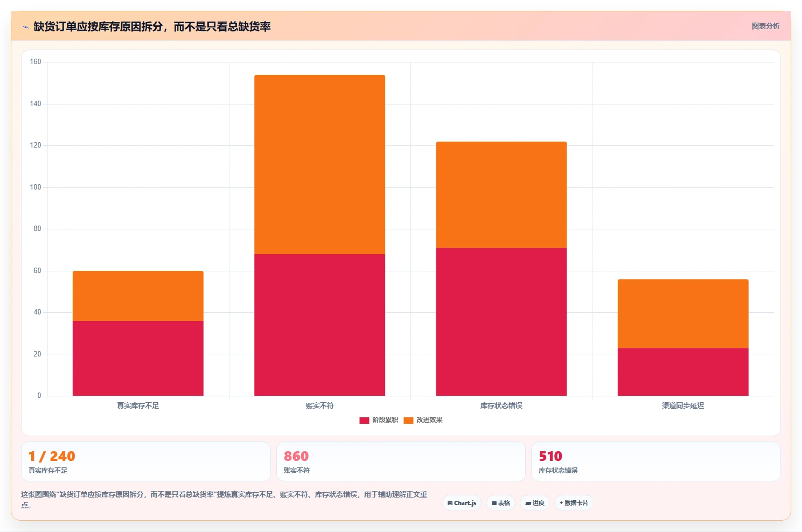Click the red segment of 账实不符 bar
This screenshot has width=802, height=532.
pyautogui.click(x=319, y=325)
